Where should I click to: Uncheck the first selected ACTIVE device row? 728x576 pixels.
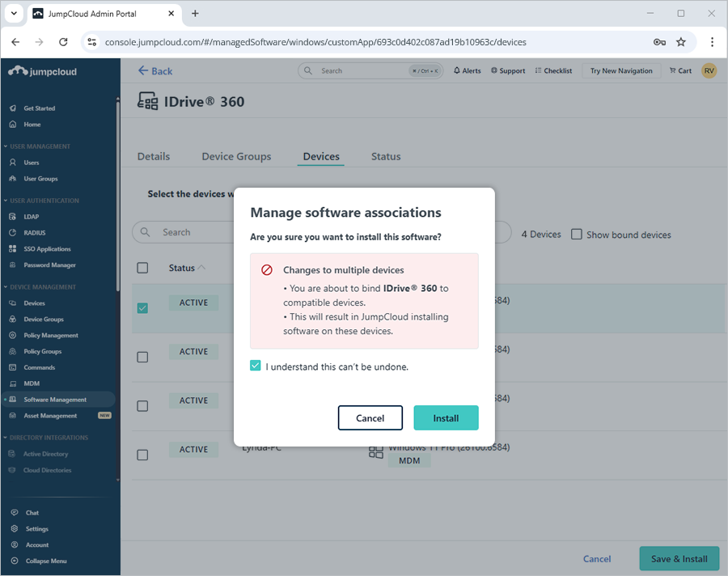[x=142, y=308]
